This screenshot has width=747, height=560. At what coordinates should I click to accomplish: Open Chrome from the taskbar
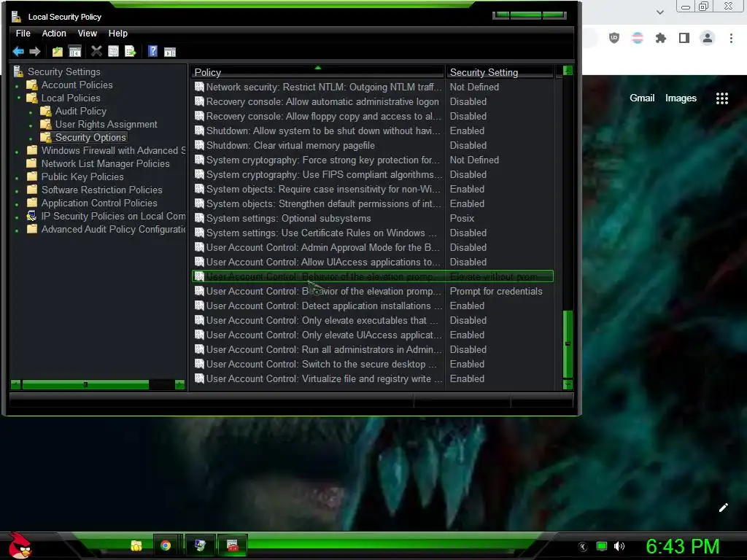(166, 545)
